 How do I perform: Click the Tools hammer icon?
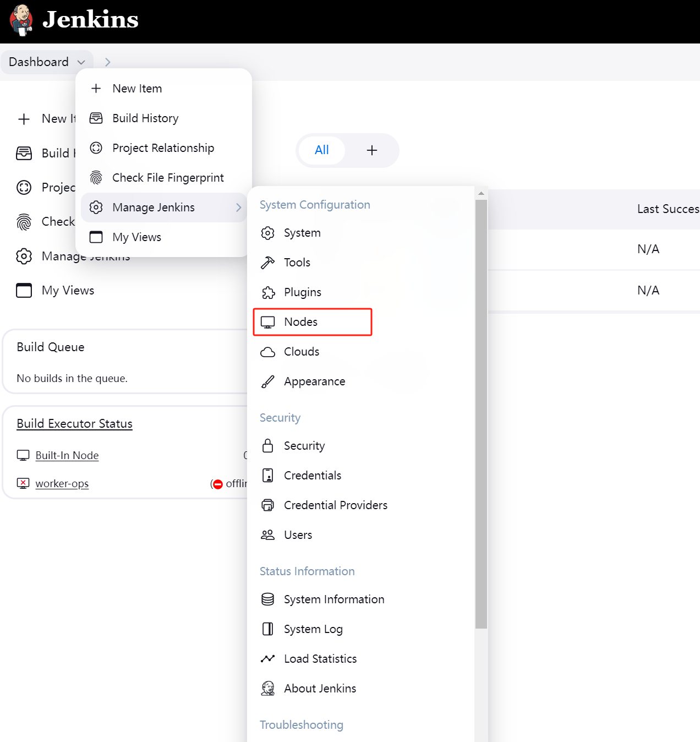click(268, 263)
